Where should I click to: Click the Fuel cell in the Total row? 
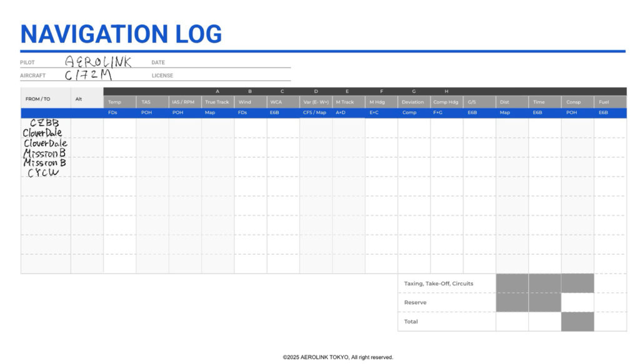(x=610, y=322)
